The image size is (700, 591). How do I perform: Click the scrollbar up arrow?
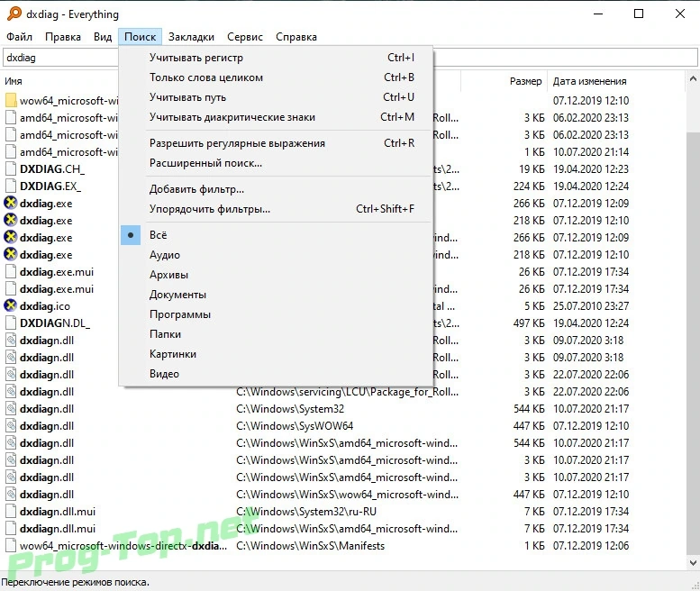click(x=693, y=79)
